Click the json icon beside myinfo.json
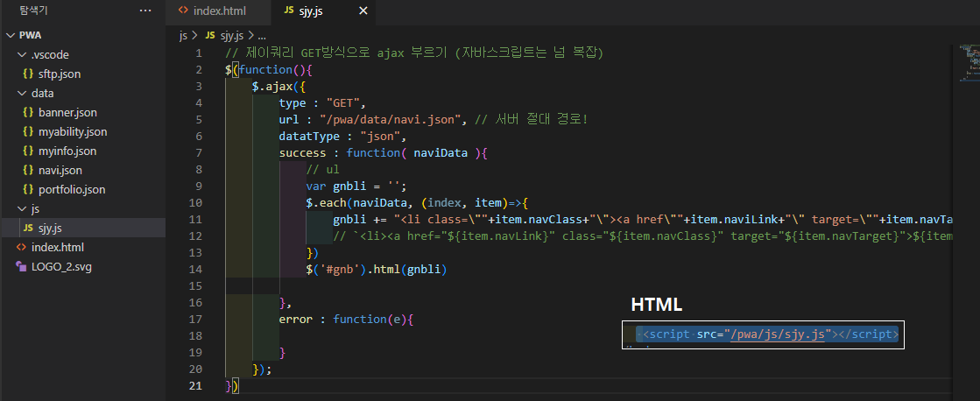Image resolution: width=980 pixels, height=401 pixels. coord(28,151)
